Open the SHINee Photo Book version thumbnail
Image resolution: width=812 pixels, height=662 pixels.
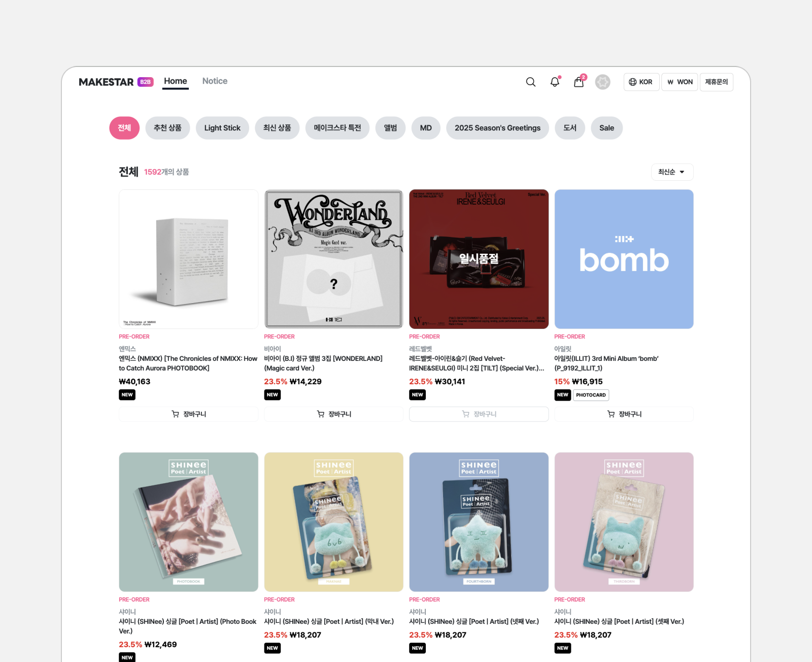point(188,522)
